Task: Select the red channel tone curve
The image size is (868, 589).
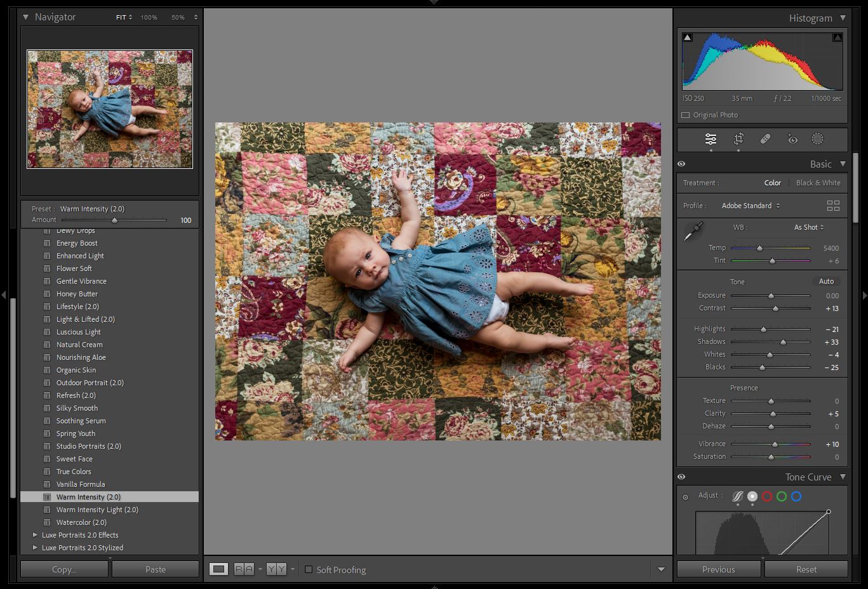Action: coord(767,496)
